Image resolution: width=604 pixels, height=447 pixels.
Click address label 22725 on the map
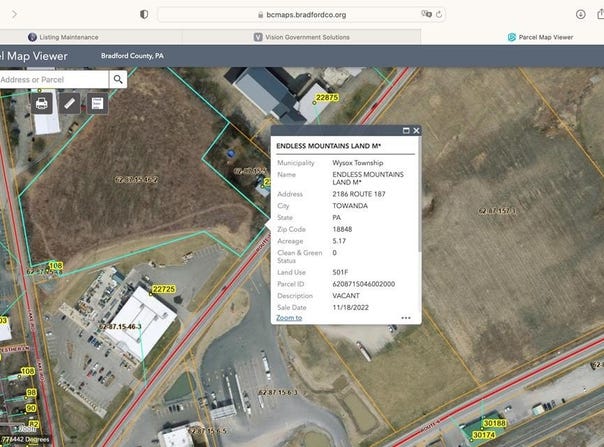point(164,289)
